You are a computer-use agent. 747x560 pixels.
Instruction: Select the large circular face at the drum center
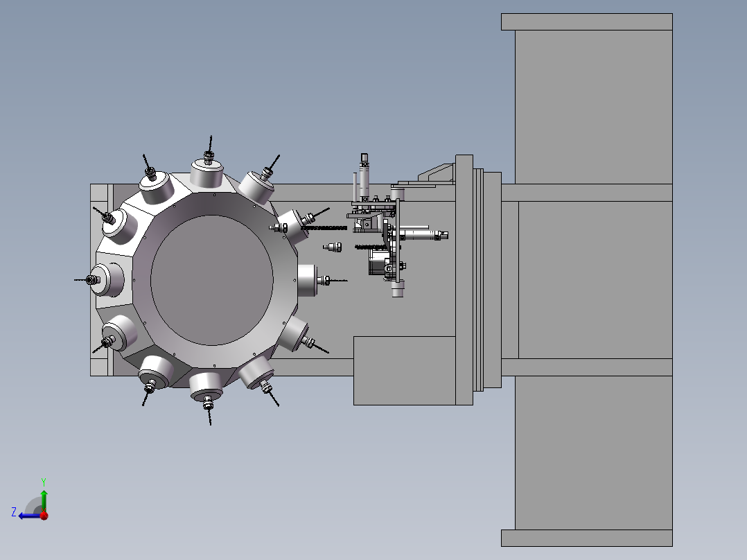click(212, 280)
